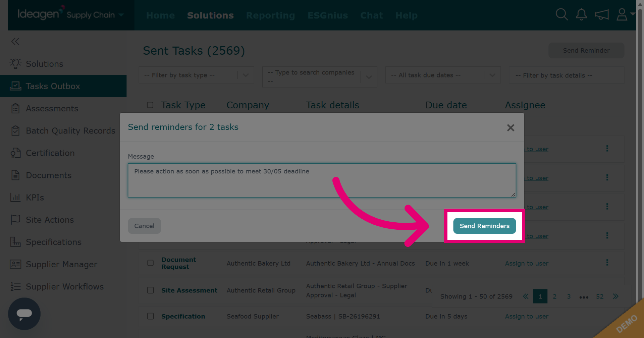Screen dimensions: 644x338
Task: Select Tasks Outbox in sidebar
Action: 63,86
